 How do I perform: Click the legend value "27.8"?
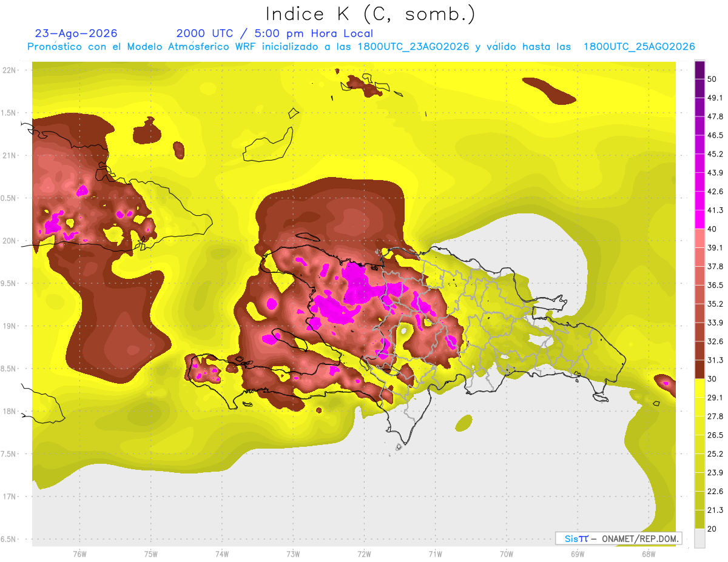pos(715,416)
